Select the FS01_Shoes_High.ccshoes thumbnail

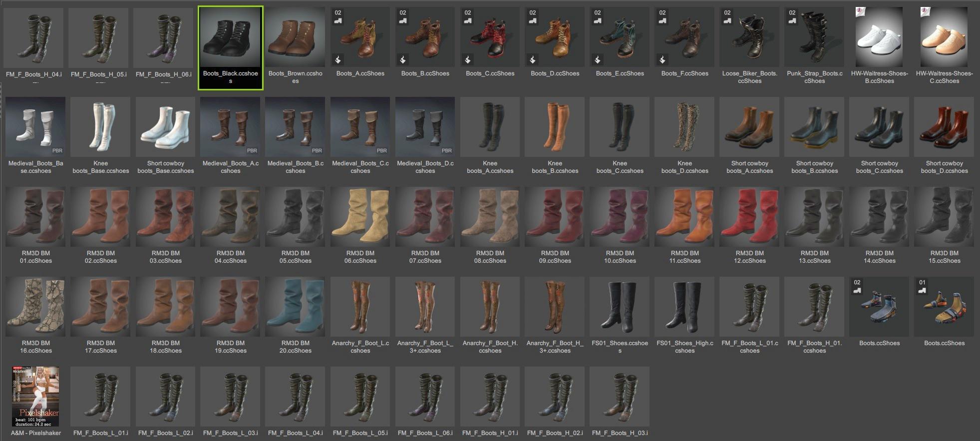point(684,307)
